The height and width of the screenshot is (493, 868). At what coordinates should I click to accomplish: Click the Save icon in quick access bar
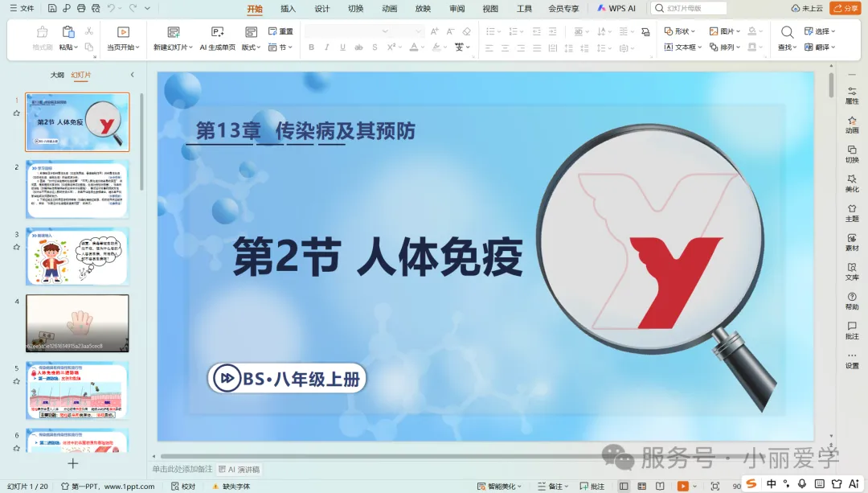pos(52,8)
